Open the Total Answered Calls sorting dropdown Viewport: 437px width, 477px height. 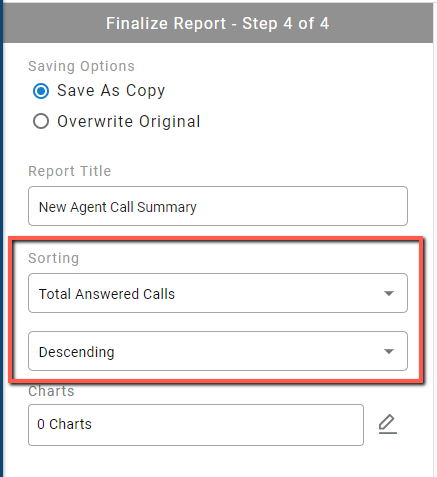pos(218,293)
